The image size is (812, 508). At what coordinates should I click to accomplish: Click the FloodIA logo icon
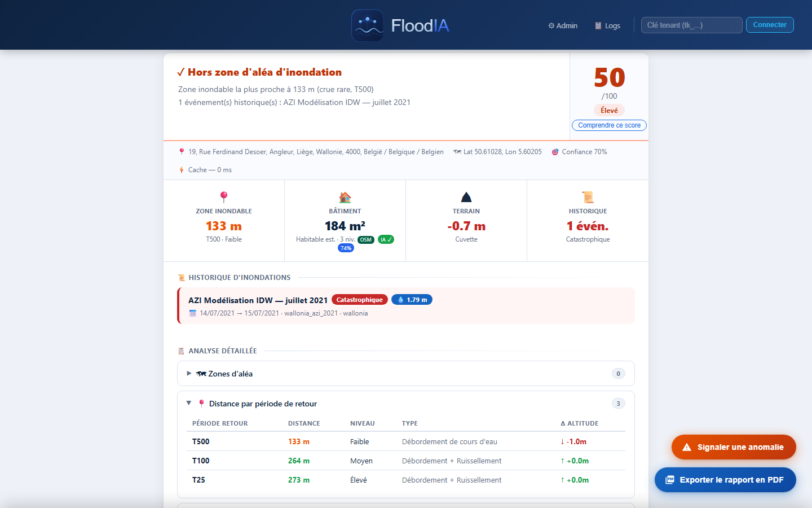(x=368, y=25)
